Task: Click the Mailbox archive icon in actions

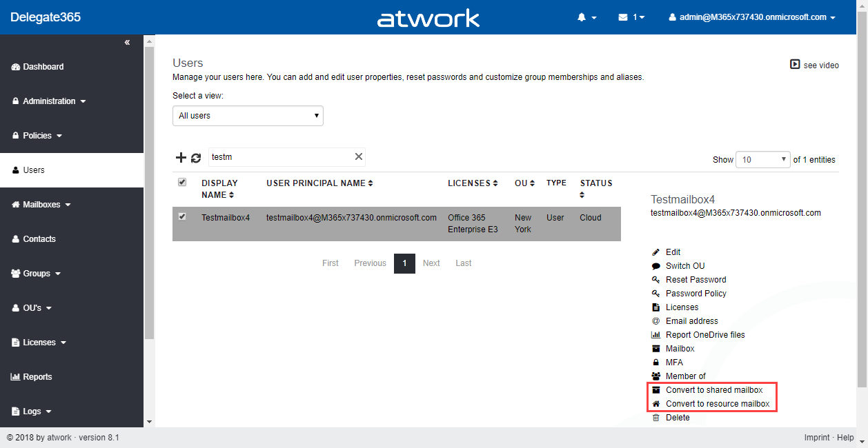Action: [x=656, y=349]
